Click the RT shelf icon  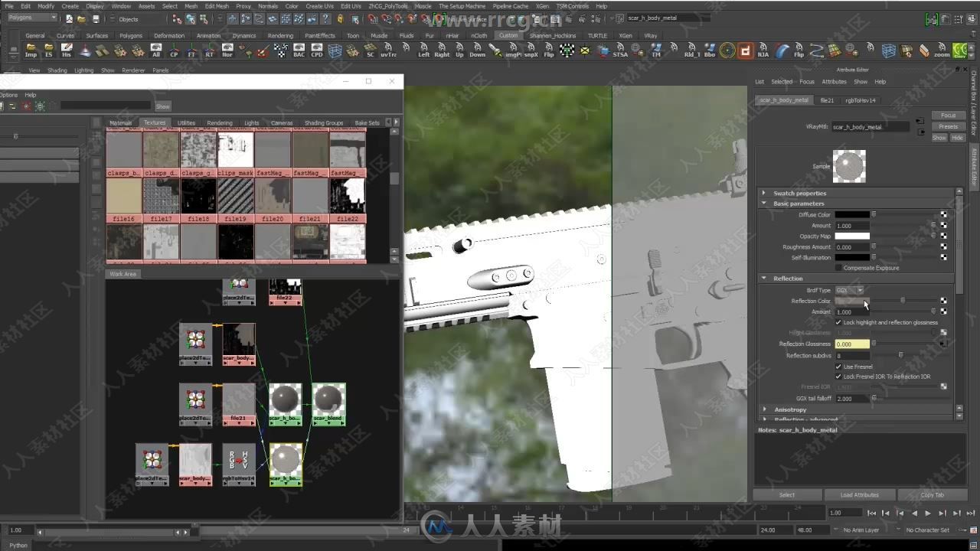209,51
